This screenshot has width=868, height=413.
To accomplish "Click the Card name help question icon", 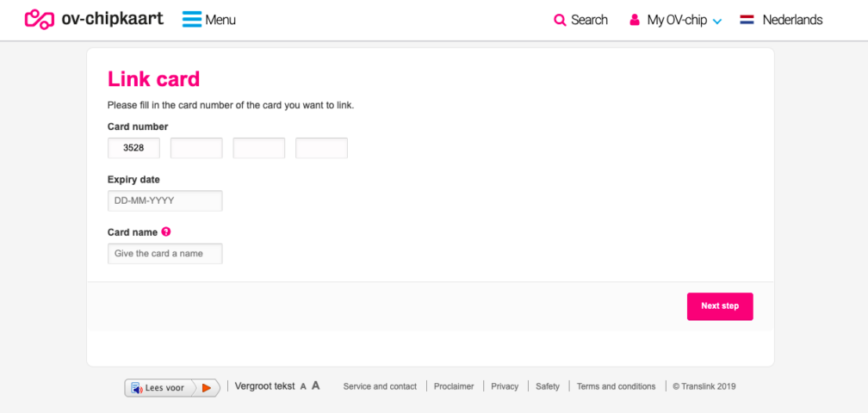I will point(166,231).
